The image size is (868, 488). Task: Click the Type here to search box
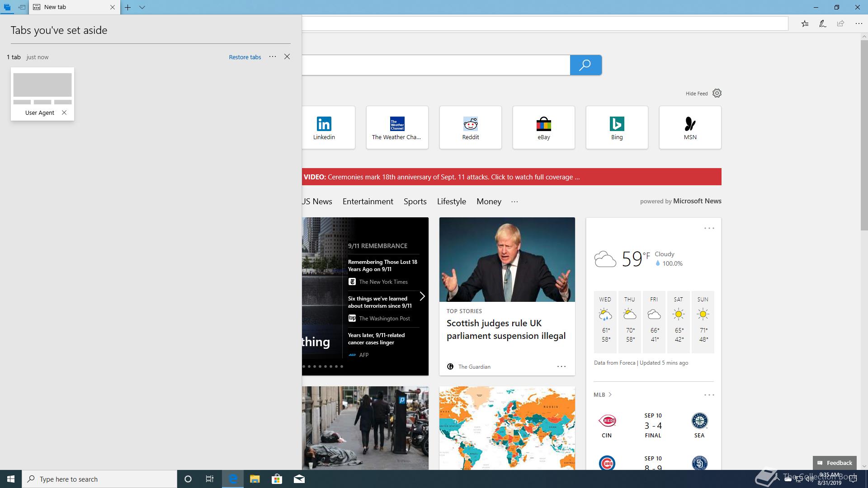pyautogui.click(x=99, y=479)
